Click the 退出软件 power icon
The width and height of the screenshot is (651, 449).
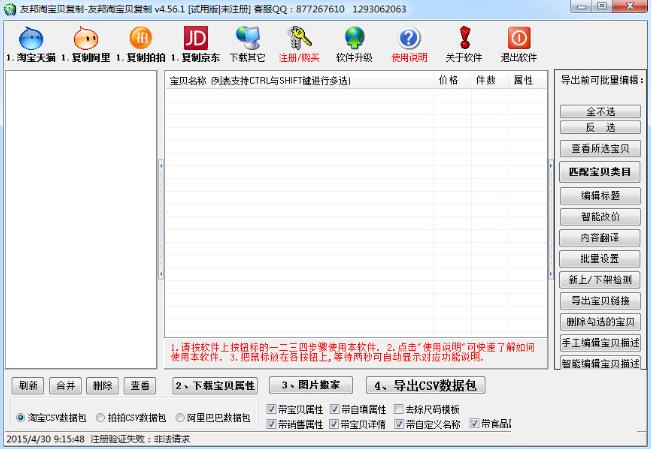(x=519, y=38)
